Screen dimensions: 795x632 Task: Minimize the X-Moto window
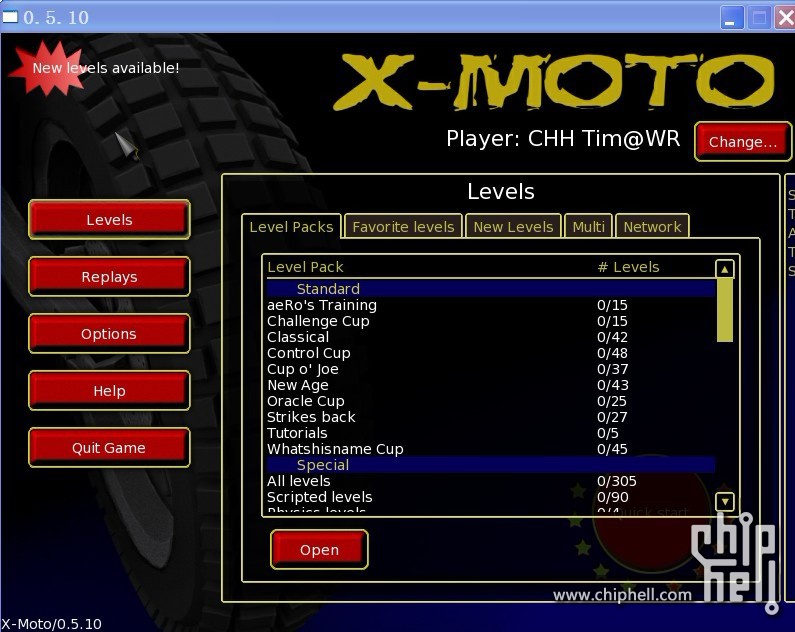click(732, 18)
